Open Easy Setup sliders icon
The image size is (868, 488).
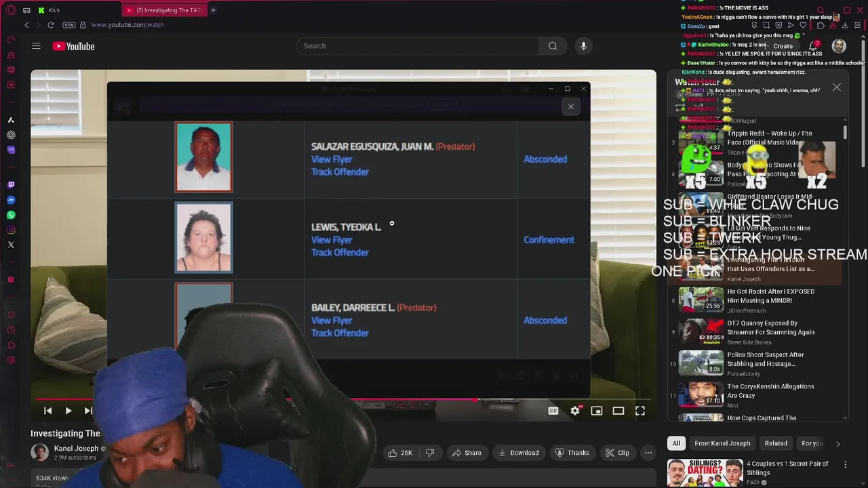858,25
